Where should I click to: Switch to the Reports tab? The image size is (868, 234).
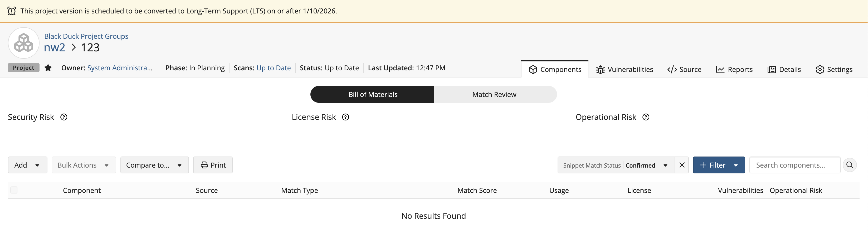point(734,70)
